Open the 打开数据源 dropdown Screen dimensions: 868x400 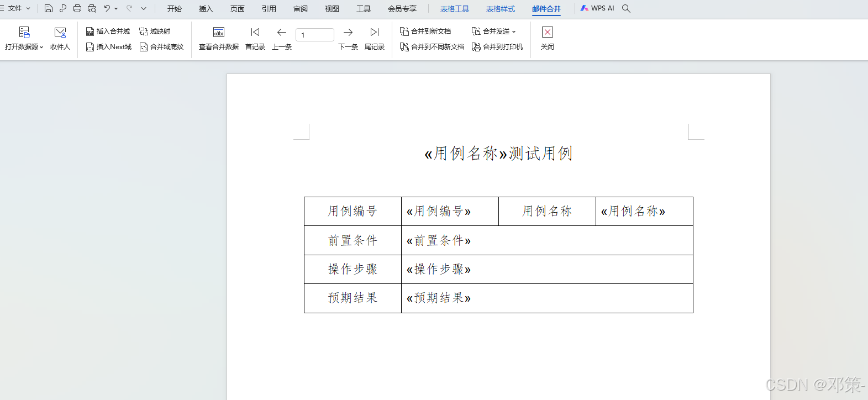24,39
